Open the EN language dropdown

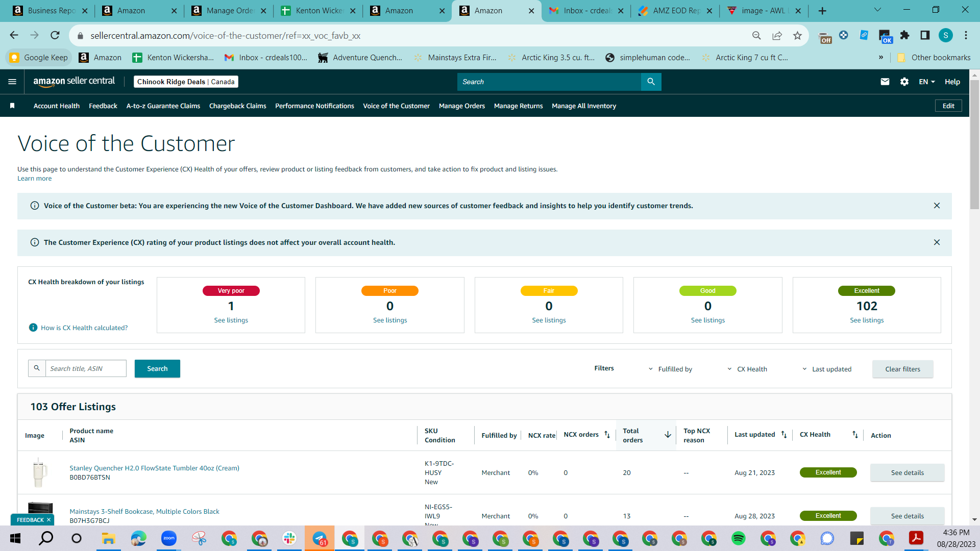click(927, 82)
